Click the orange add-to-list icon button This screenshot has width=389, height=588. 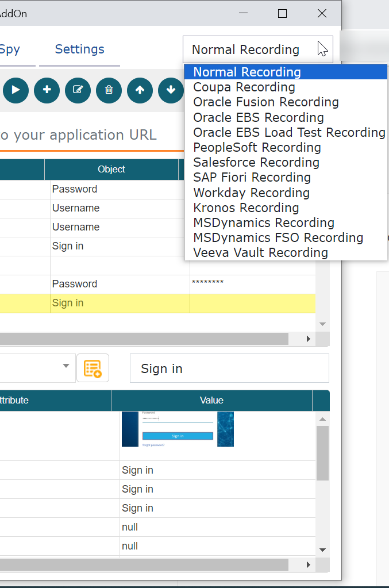click(93, 368)
